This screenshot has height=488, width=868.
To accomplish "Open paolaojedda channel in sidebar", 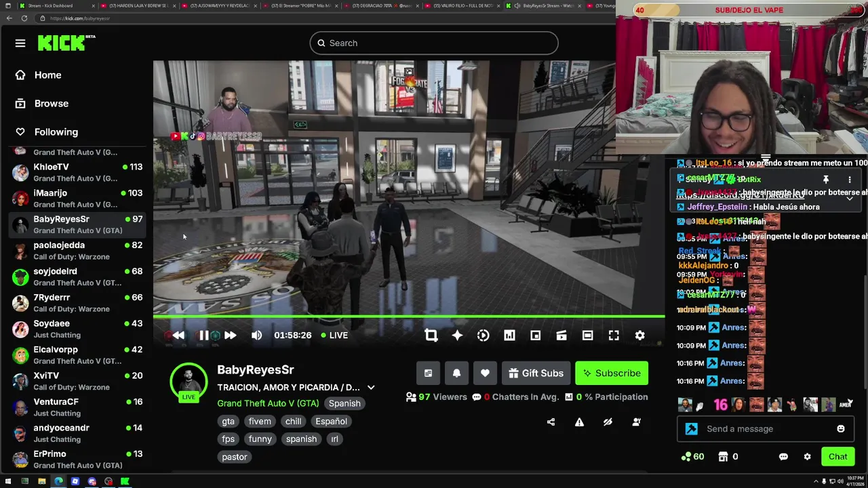I will point(77,251).
